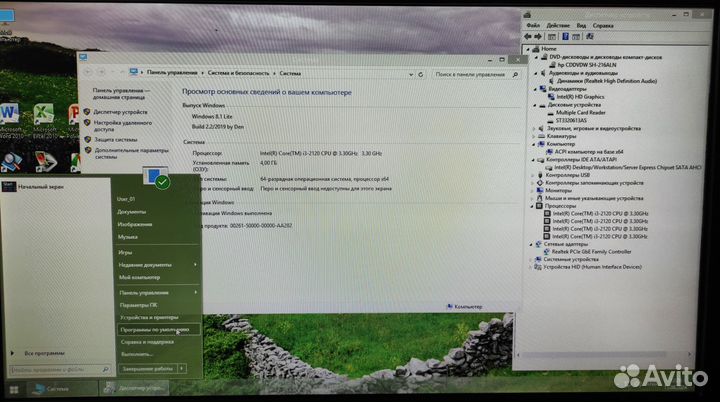Click the Системные устройства category icon
This screenshot has height=402, width=720.
click(x=538, y=259)
